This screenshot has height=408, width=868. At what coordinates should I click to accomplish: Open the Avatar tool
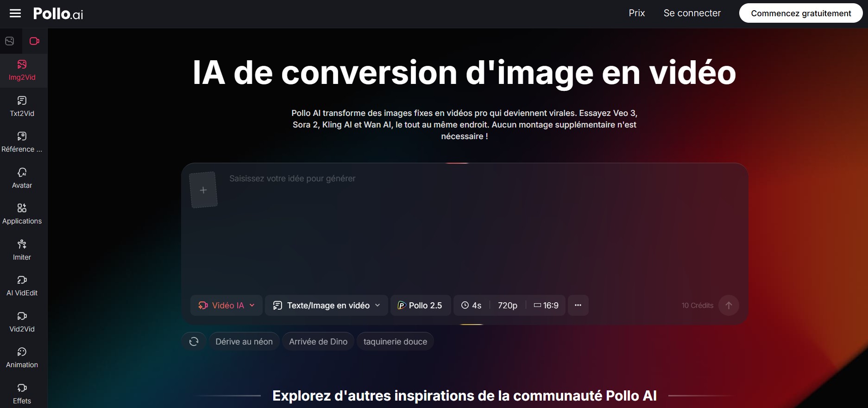[x=22, y=178]
